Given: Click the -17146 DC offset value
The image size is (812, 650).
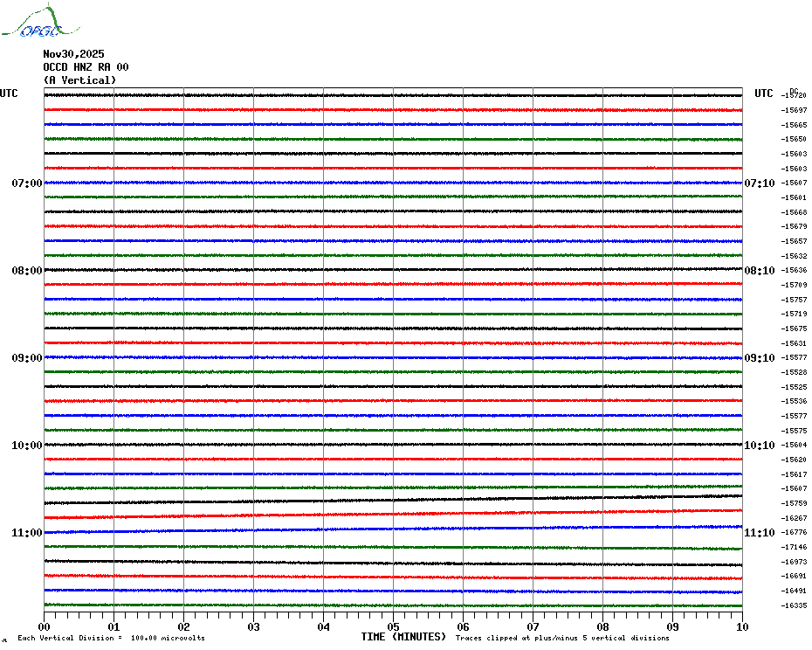Looking at the screenshot, I should tap(795, 547).
